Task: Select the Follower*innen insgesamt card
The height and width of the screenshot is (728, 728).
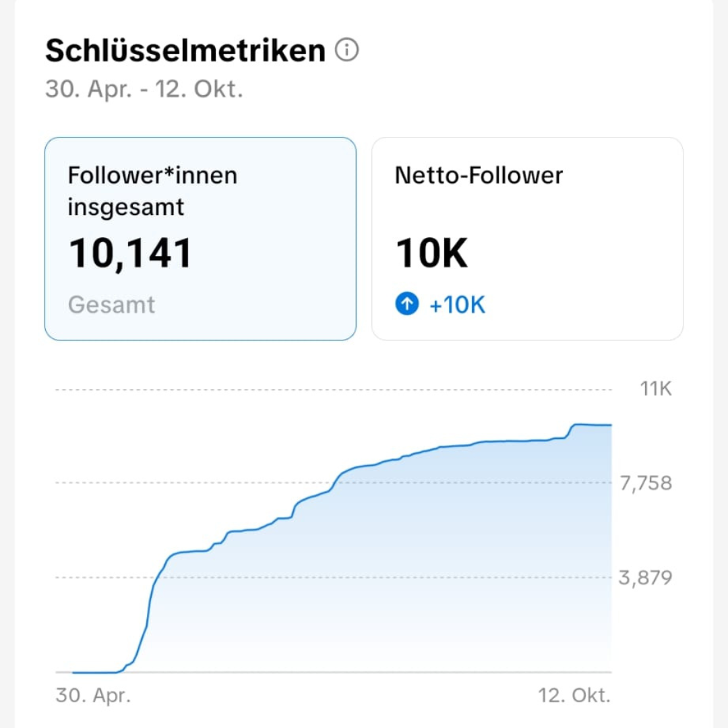Action: 200,239
